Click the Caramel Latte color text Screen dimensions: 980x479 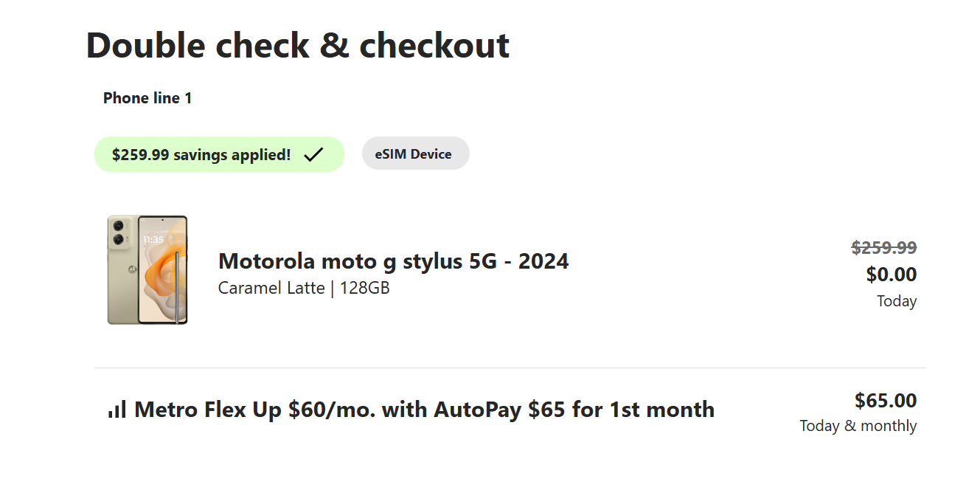(271, 288)
